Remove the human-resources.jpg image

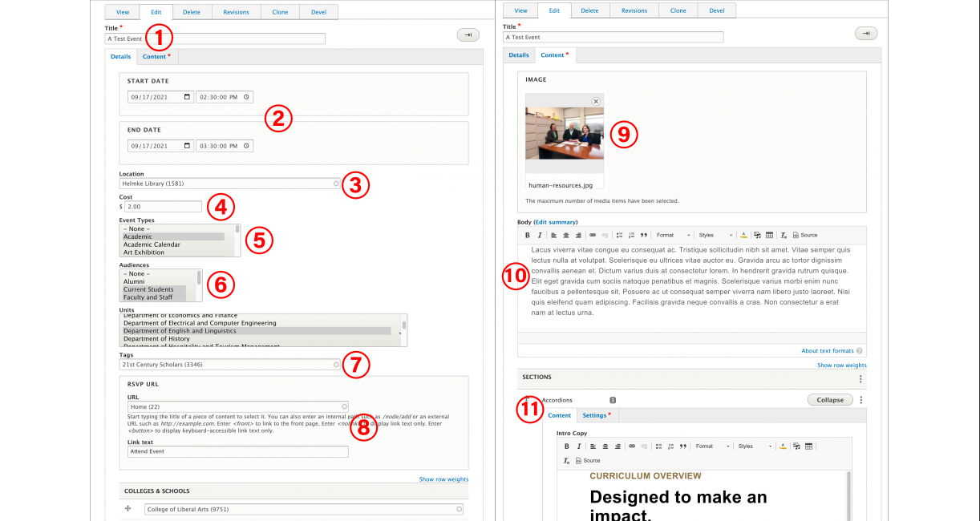(x=596, y=101)
